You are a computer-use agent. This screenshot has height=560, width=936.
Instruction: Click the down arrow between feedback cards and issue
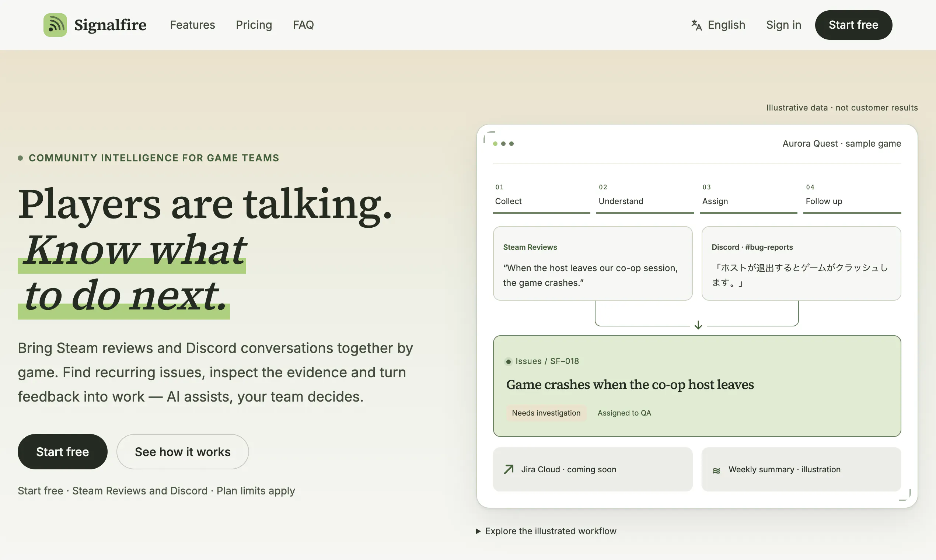pyautogui.click(x=698, y=325)
